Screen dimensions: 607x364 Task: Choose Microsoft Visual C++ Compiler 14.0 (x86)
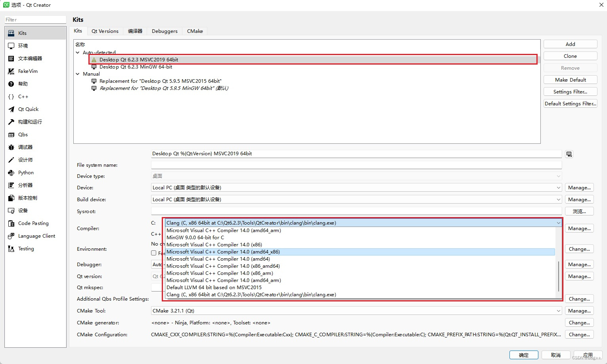(360, 245)
